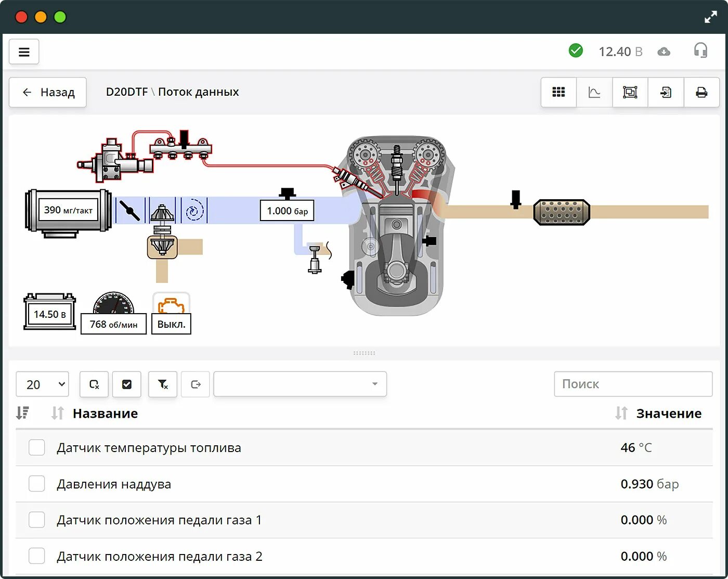Click the green connection status checkmark
728x579 pixels.
[x=576, y=51]
